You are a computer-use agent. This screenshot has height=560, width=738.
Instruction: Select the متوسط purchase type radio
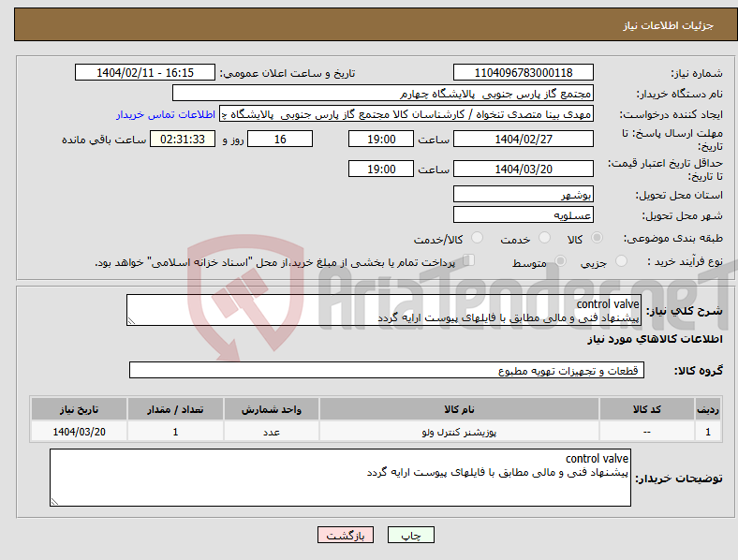click(560, 260)
